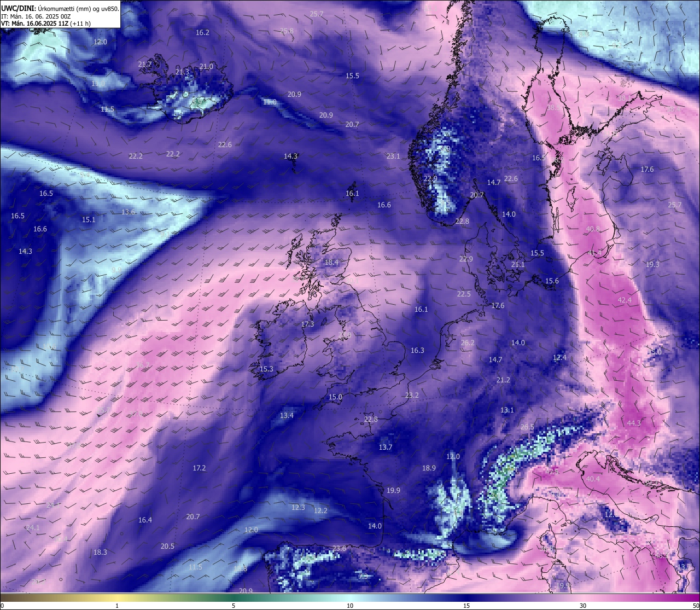Click the 25.8 value label near top
The height and width of the screenshot is (610, 700).
point(287,31)
